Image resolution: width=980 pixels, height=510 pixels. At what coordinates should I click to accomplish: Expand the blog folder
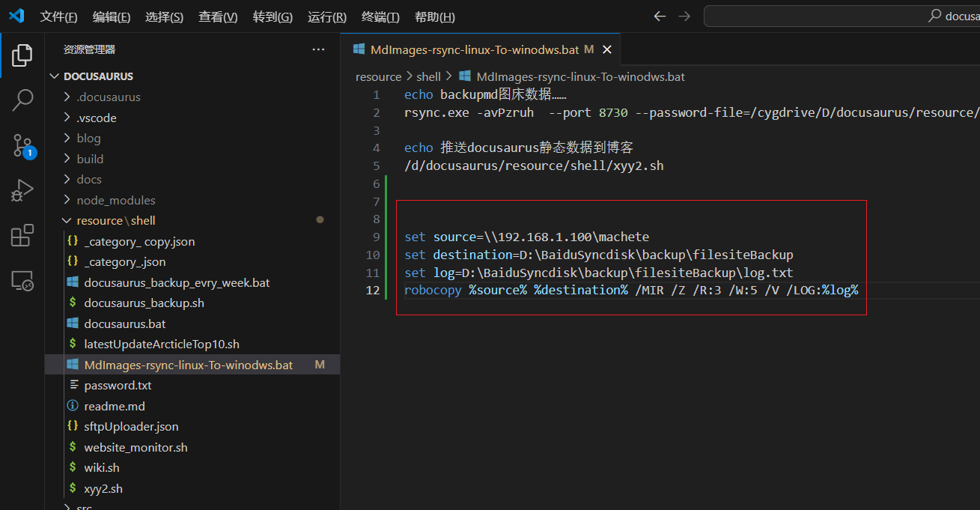tap(67, 138)
